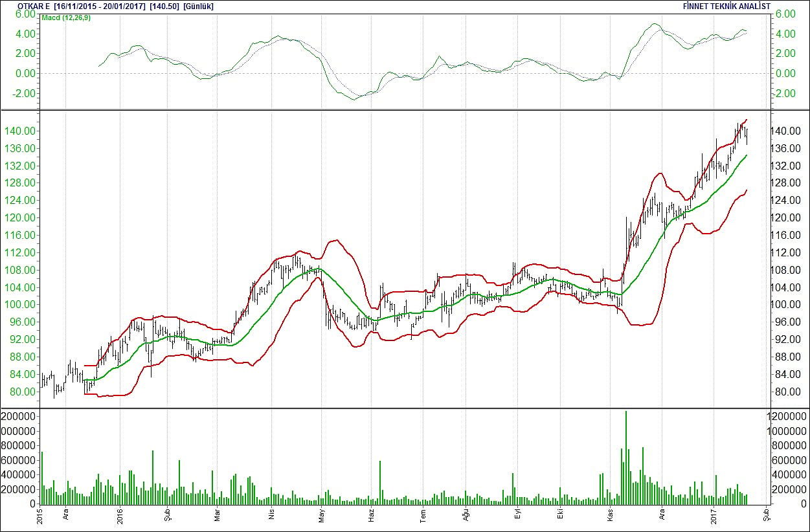Click 6.00 on the right MACD axis
This screenshot has height=532, width=810.
coord(786,14)
